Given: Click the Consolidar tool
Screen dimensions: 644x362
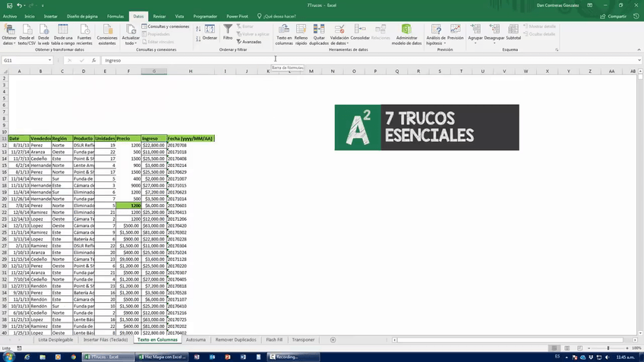Looking at the screenshot, I should click(360, 33).
